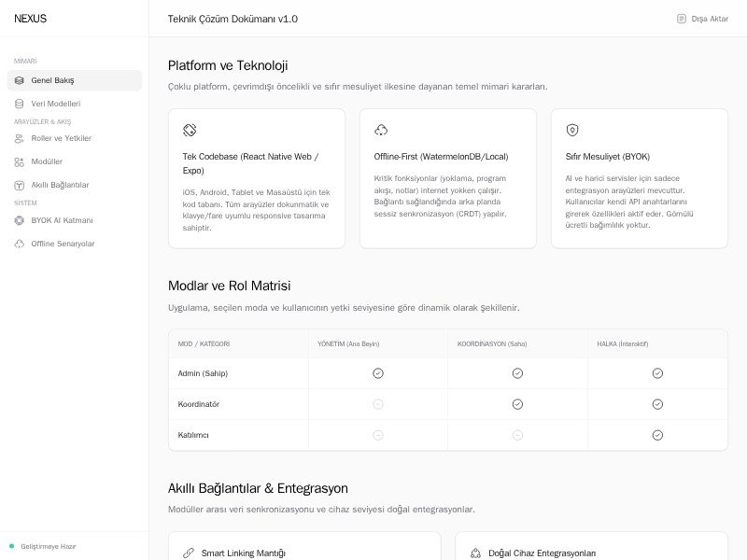This screenshot has height=560, width=747.
Task: Click the Veri Modelleri database icon
Action: [x=20, y=104]
